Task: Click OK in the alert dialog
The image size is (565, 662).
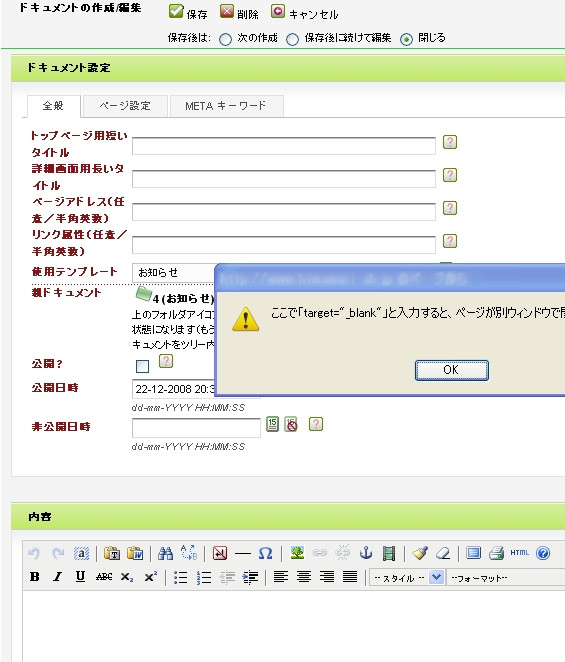Action: click(x=451, y=370)
